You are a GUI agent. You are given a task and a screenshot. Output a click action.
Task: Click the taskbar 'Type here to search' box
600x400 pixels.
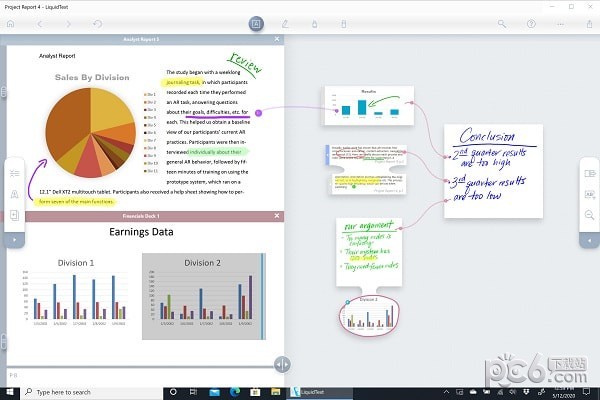[92, 392]
